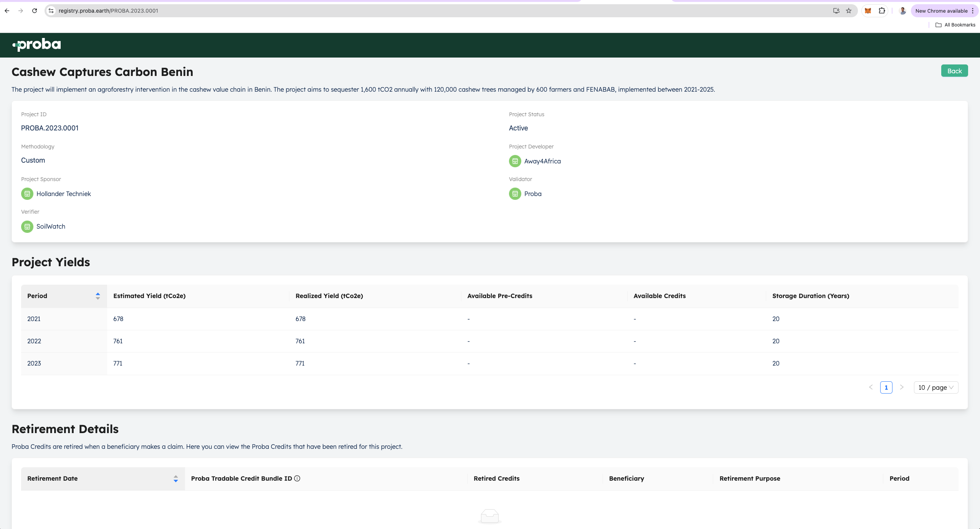Select page 1 in pagination
Screen dimensions: 980x529
[x=886, y=387]
